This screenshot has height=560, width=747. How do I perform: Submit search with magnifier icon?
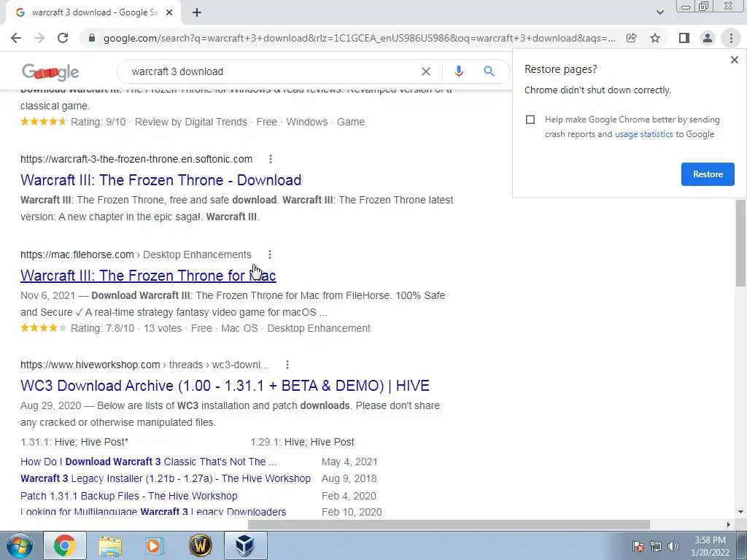489,71
